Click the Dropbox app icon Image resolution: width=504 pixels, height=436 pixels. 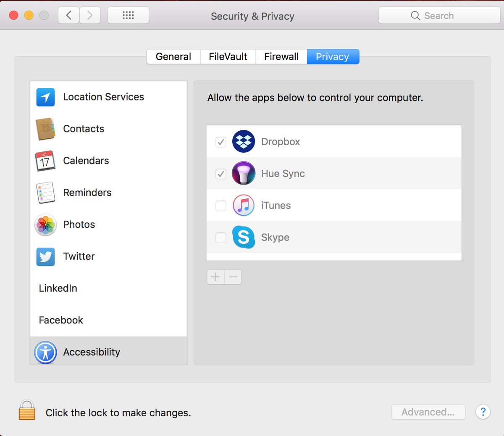coord(244,142)
